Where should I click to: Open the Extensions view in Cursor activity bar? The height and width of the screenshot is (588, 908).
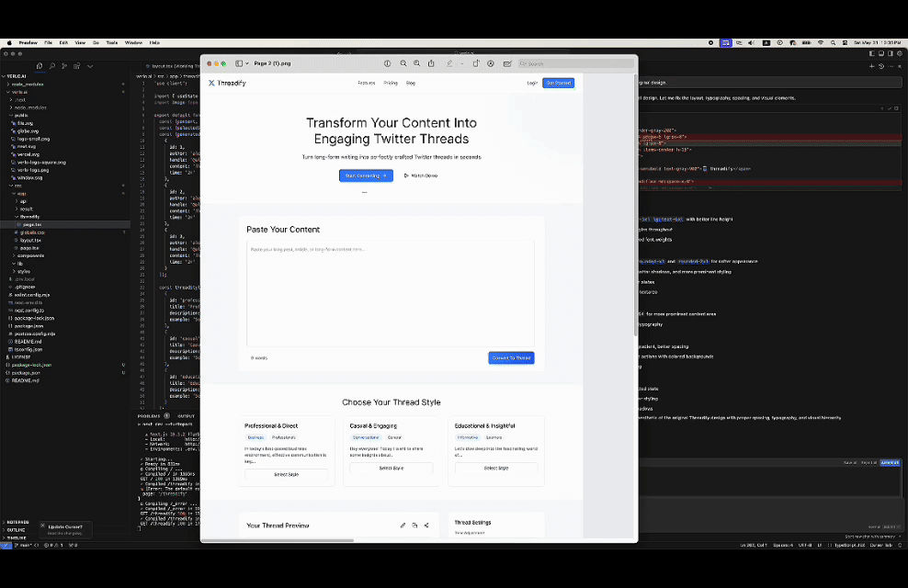click(77, 66)
